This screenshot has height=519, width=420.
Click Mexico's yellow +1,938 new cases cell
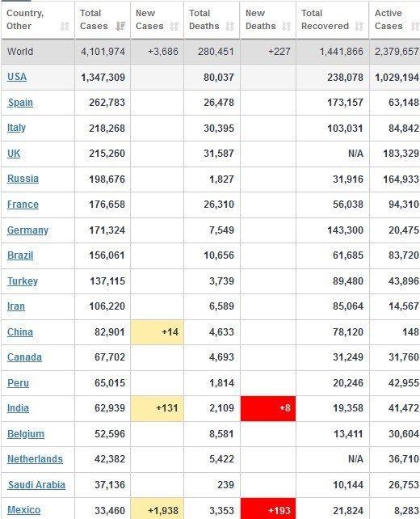[x=157, y=508]
